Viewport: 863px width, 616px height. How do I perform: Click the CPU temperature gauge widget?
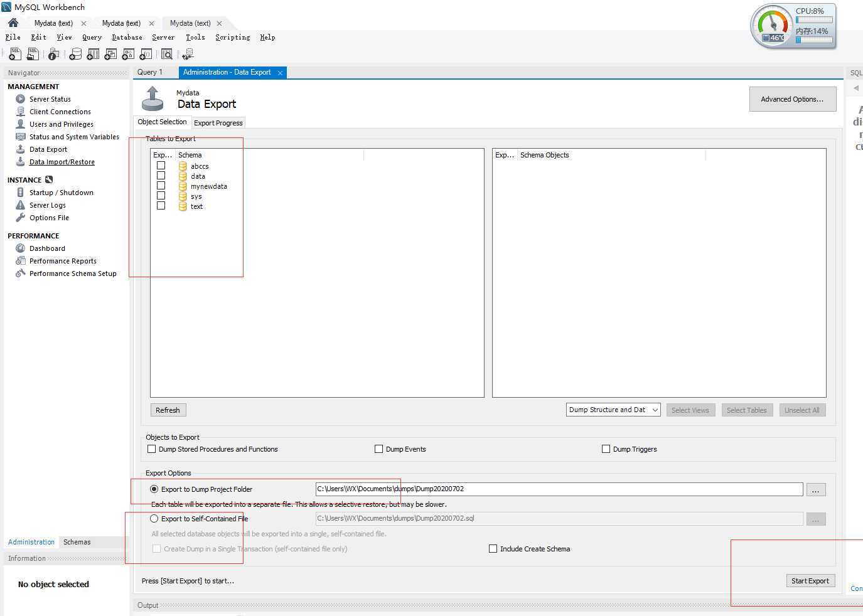pos(773,25)
